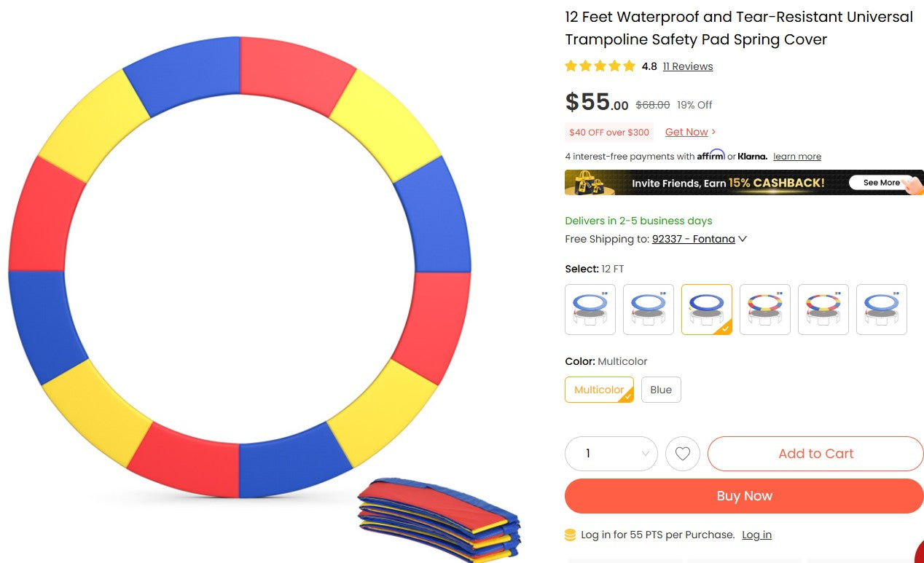Click the Affirm logo
Image resolution: width=924 pixels, height=563 pixels.
(710, 155)
